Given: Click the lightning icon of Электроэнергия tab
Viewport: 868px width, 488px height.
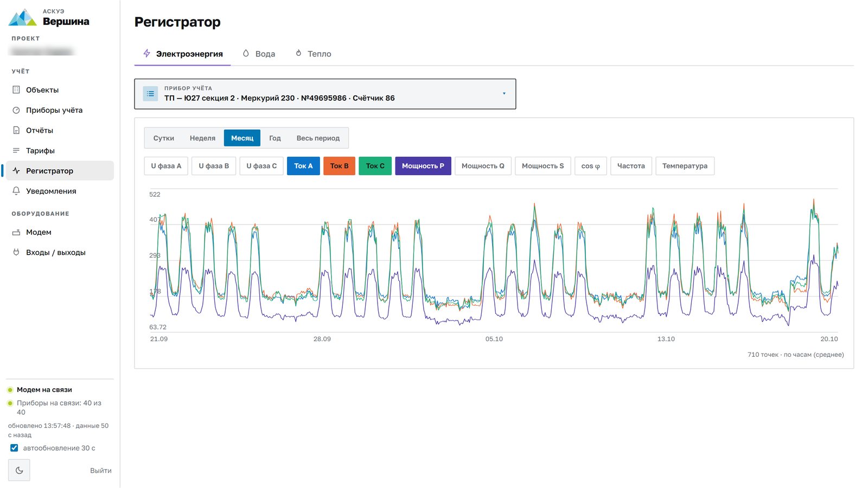Looking at the screenshot, I should tap(146, 53).
